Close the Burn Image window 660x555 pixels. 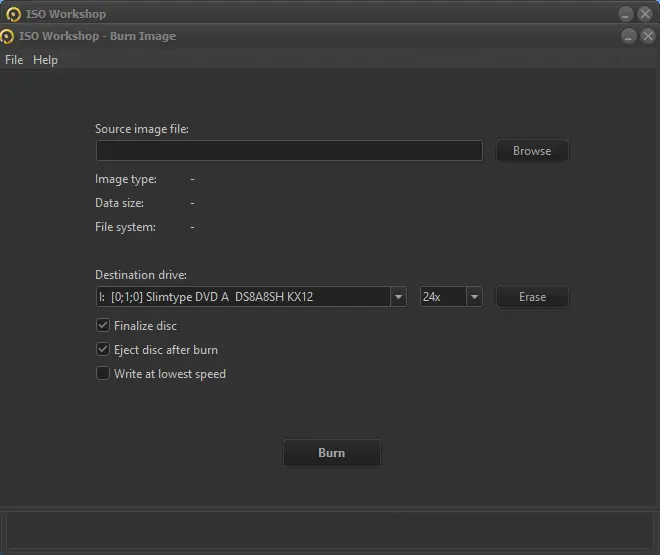tap(648, 36)
